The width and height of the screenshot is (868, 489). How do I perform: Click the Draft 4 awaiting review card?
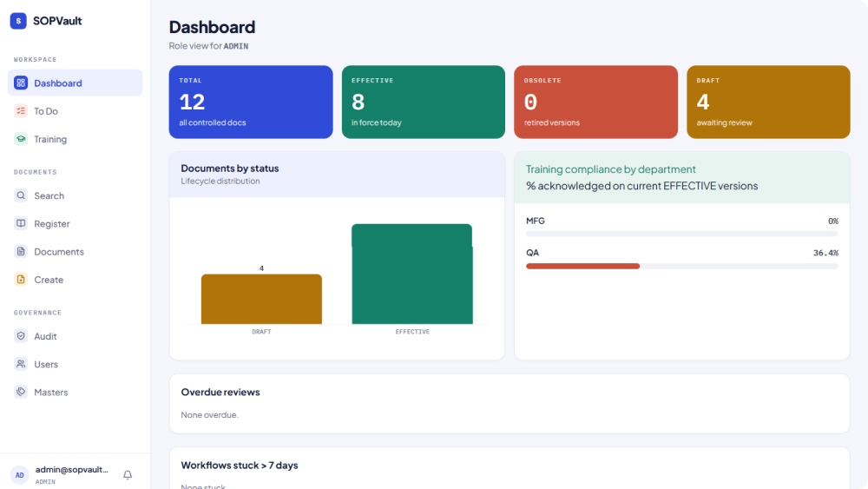click(768, 102)
